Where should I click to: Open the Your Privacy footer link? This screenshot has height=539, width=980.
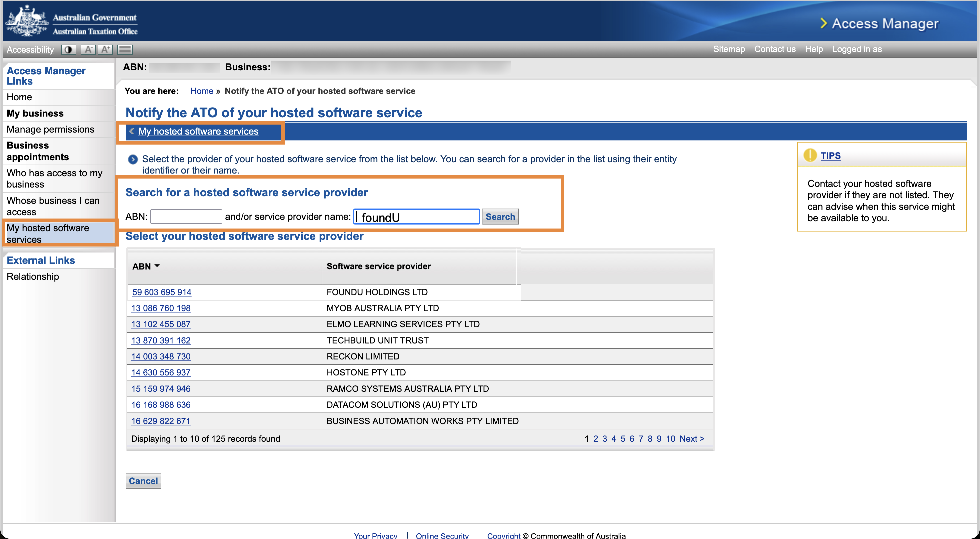[x=375, y=535]
